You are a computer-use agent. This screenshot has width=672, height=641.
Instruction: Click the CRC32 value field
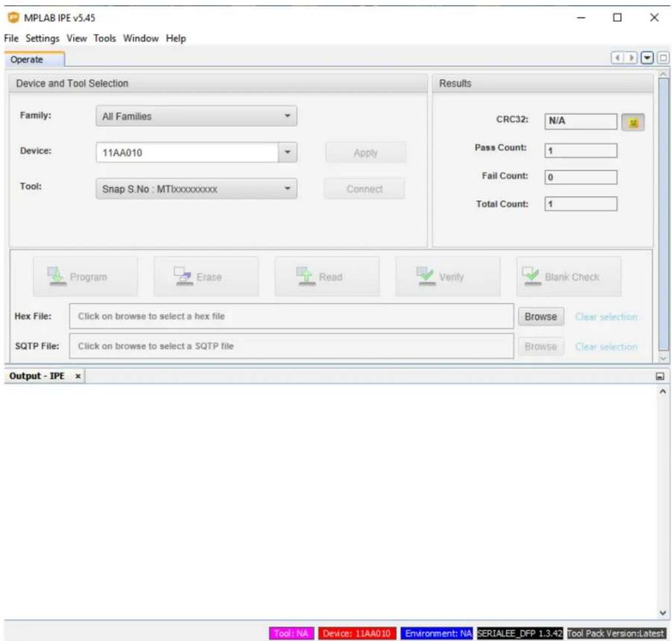(x=581, y=121)
